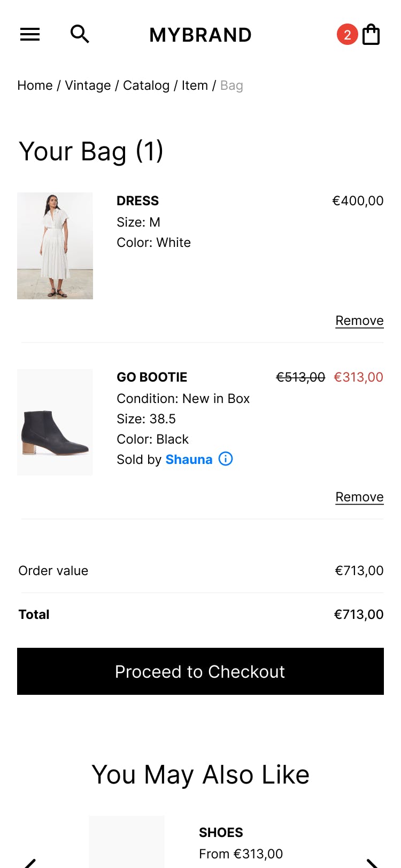Navigate to Vintage breadcrumb
This screenshot has height=868, width=401.
[x=88, y=86]
